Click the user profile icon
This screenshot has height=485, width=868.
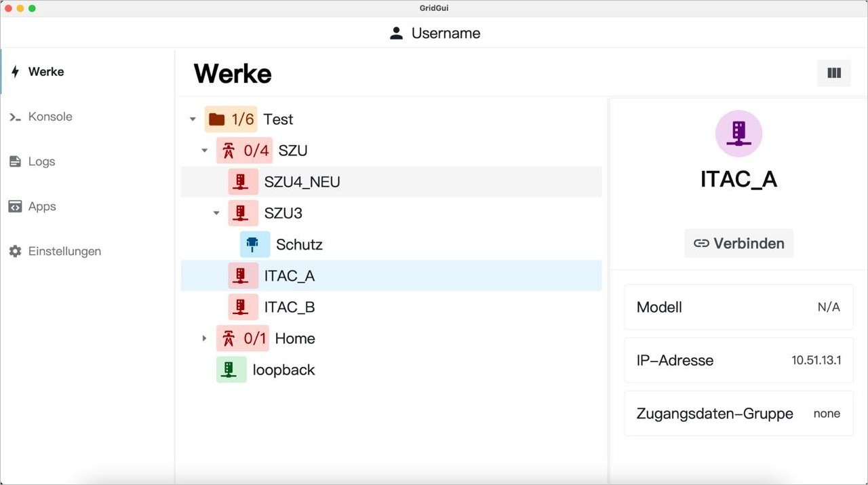397,33
